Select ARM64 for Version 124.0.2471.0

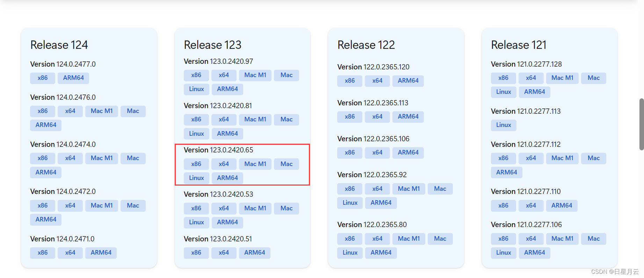[101, 253]
